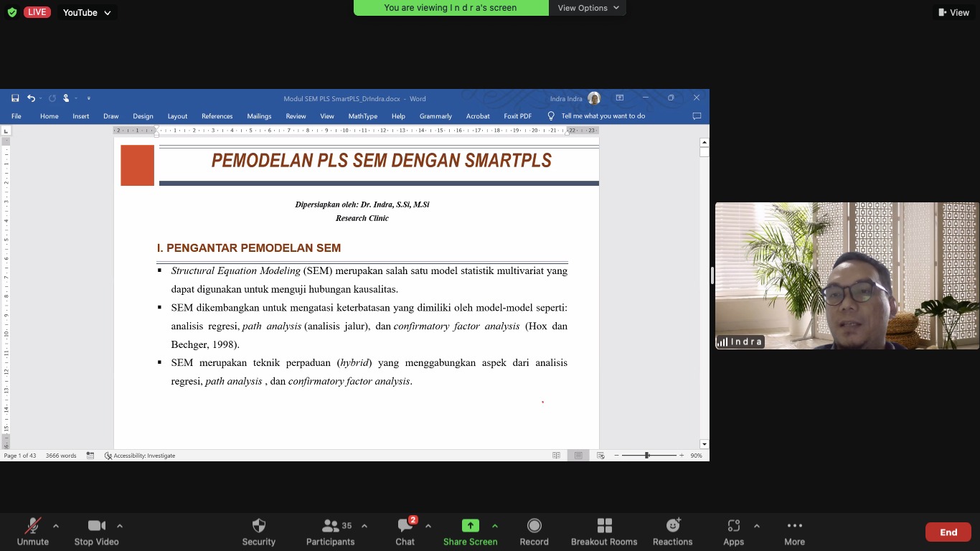
Task: Switch to the Insert ribbon tab
Action: pyautogui.click(x=81, y=116)
